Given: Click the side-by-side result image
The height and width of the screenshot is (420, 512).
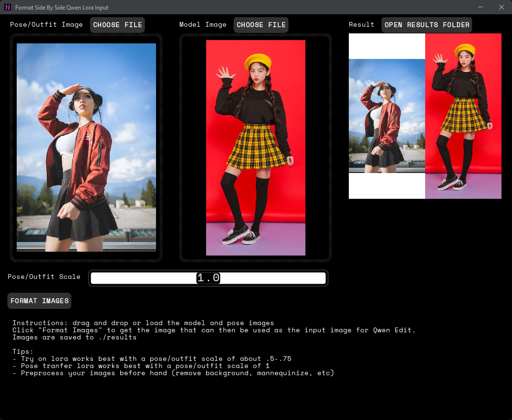Looking at the screenshot, I should (425, 116).
